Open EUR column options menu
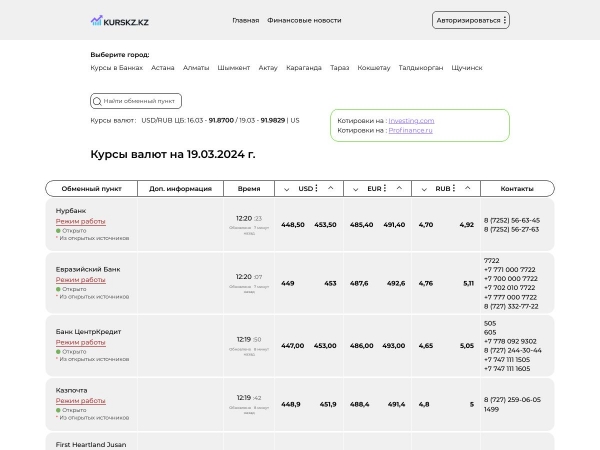Image resolution: width=600 pixels, height=450 pixels. click(x=386, y=188)
